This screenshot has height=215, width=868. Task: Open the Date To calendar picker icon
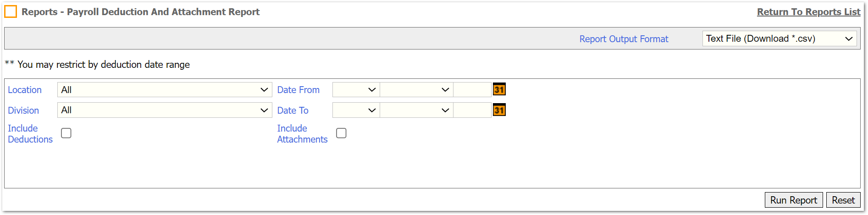499,110
